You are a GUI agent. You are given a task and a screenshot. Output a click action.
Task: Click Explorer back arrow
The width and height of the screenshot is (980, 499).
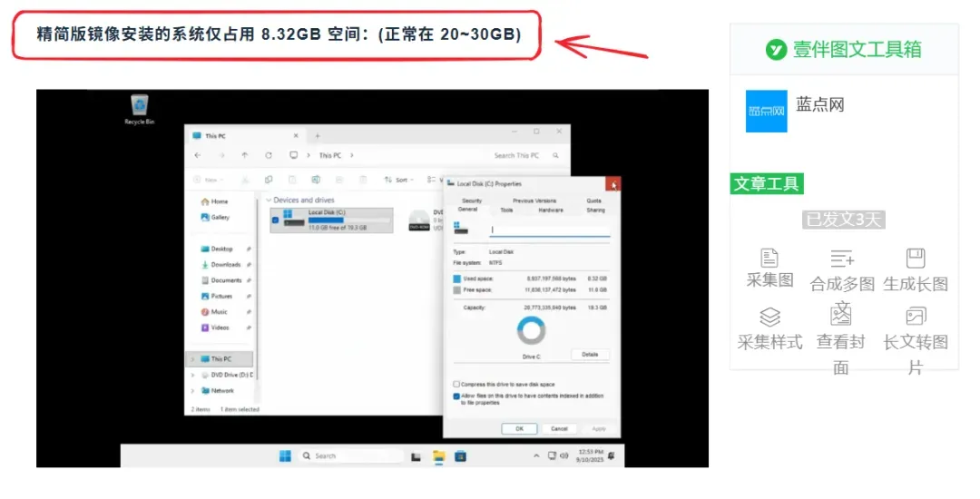tap(198, 155)
